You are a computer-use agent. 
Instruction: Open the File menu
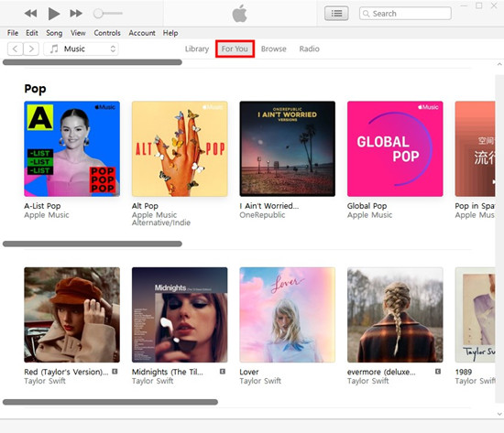tap(13, 33)
